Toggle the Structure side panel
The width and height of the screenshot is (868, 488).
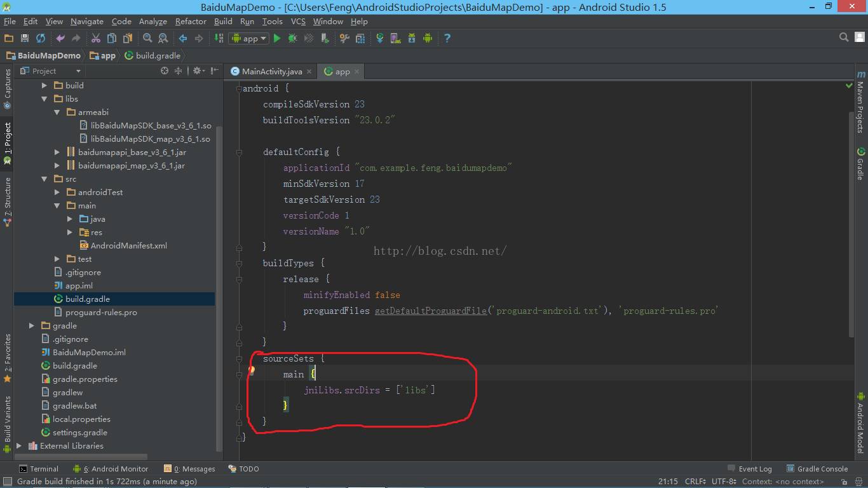[7, 201]
